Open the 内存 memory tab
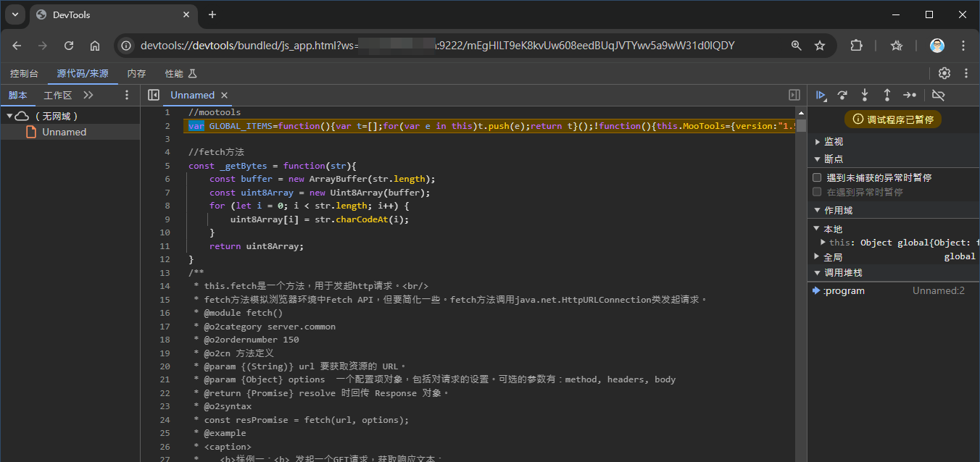The image size is (980, 462). (136, 73)
